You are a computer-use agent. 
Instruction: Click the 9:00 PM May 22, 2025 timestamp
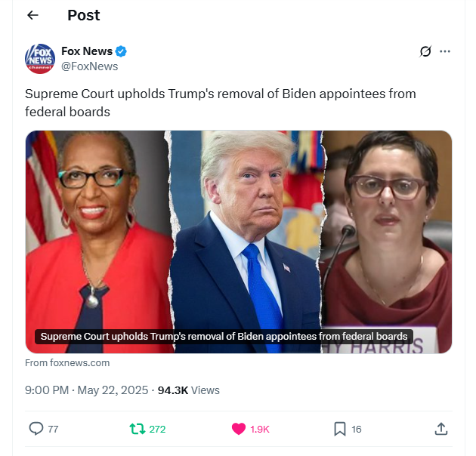(87, 390)
